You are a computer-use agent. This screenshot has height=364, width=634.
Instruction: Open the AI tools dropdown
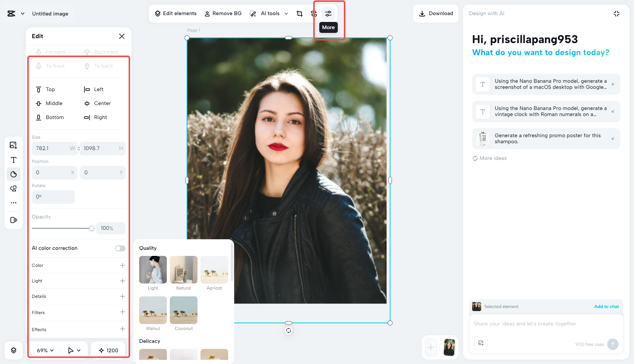tap(269, 14)
